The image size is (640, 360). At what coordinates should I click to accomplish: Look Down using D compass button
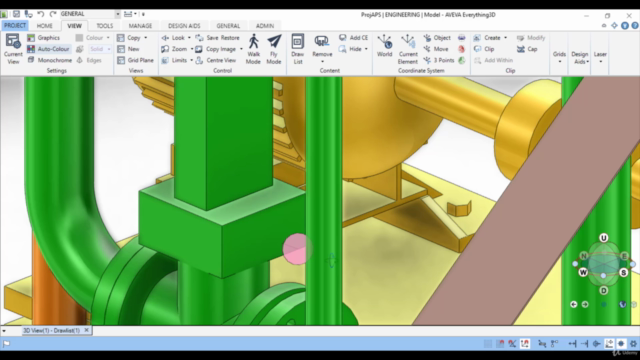click(x=604, y=290)
